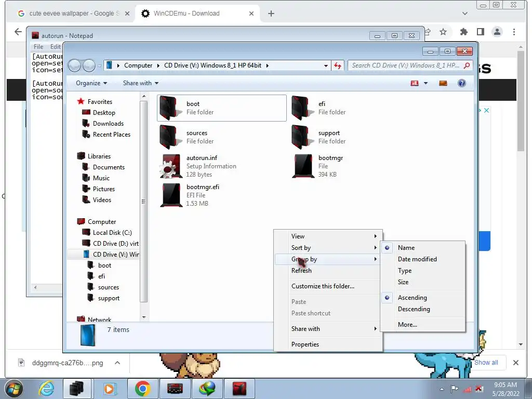Open the view options dropdown arrow
The width and height of the screenshot is (532, 399).
[425, 83]
